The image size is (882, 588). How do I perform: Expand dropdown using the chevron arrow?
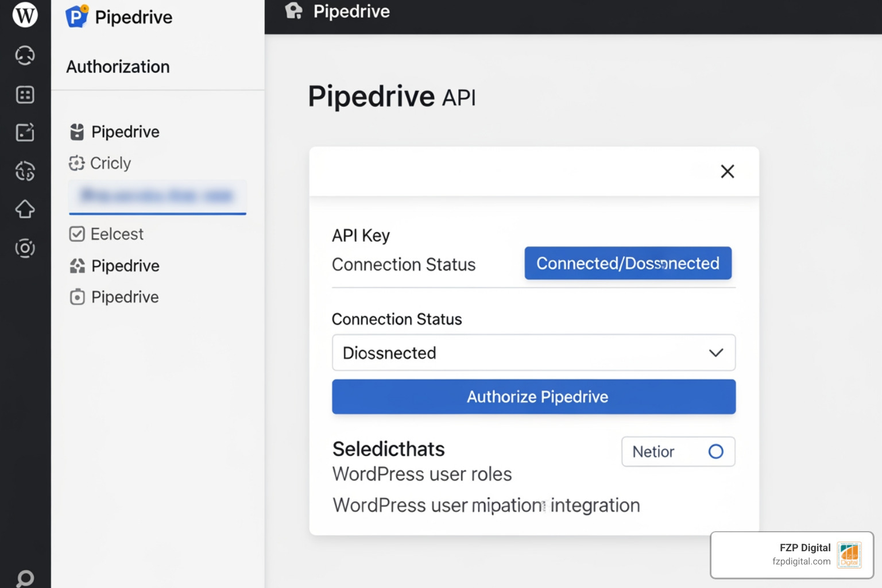pos(716,353)
